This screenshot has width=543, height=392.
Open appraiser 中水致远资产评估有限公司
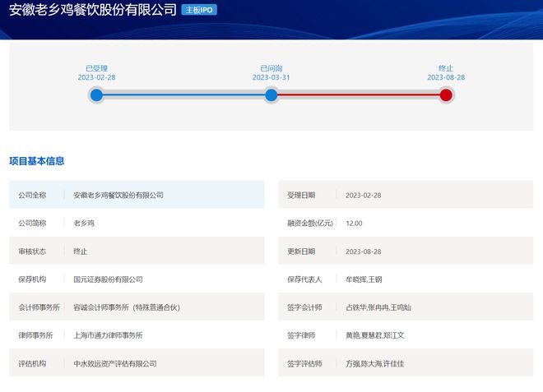[x=115, y=363]
